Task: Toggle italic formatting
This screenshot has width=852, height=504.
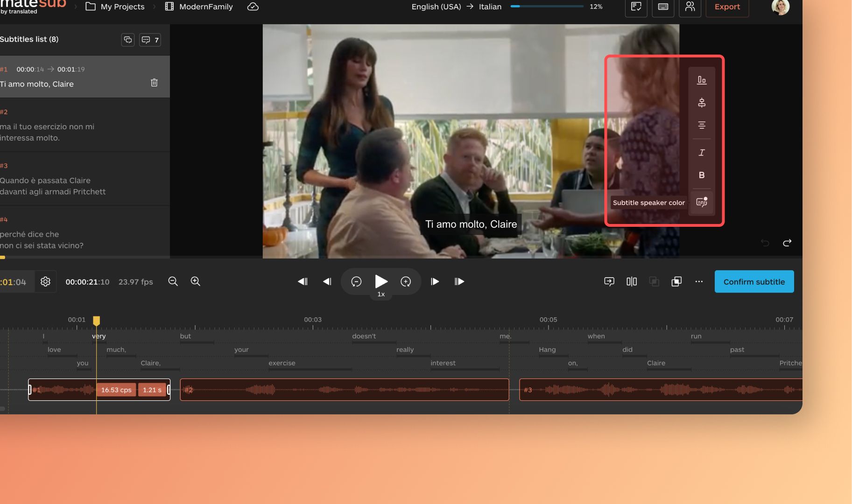Action: click(702, 153)
